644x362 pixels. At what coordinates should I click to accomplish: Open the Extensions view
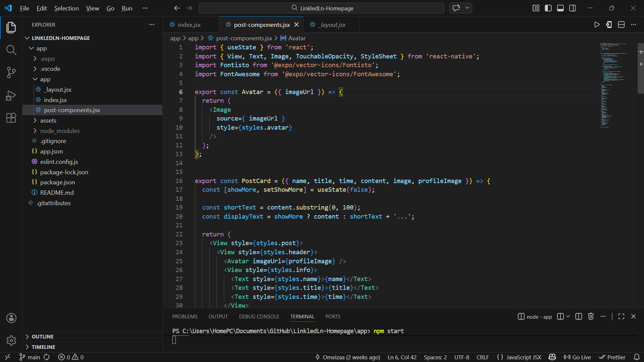point(11,118)
